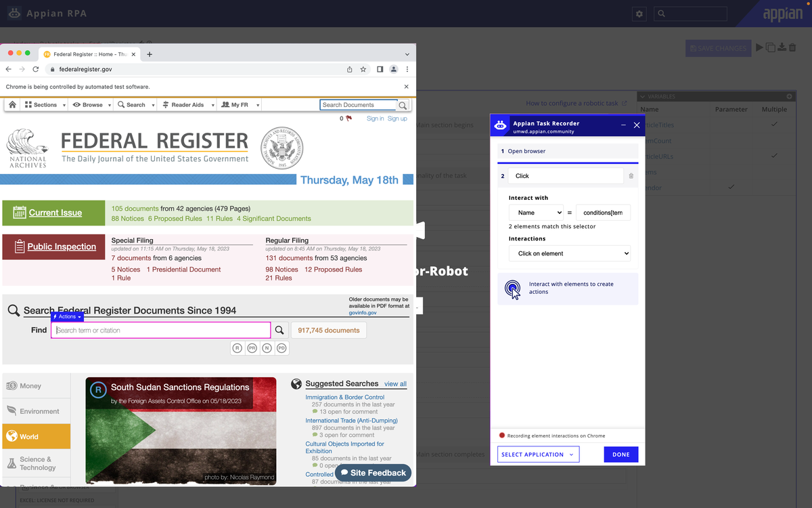812x508 pixels.
Task: Open the Click on element interactions dropdown
Action: (x=570, y=253)
